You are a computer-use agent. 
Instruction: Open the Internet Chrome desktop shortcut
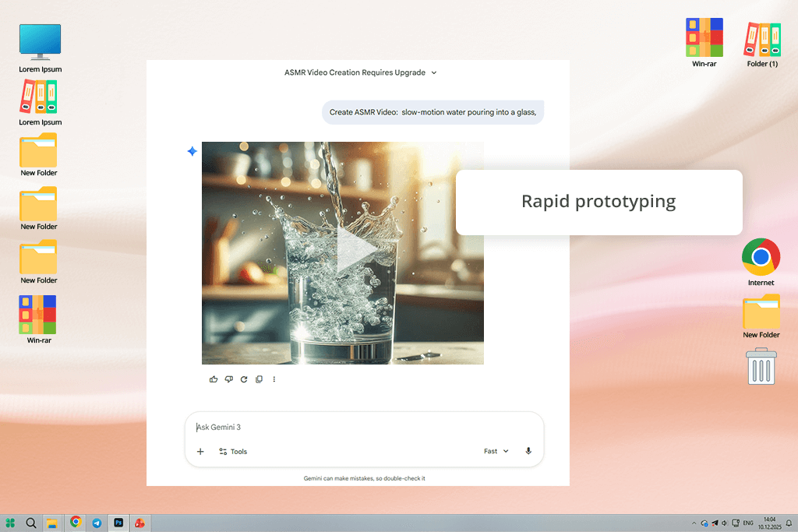(761, 262)
